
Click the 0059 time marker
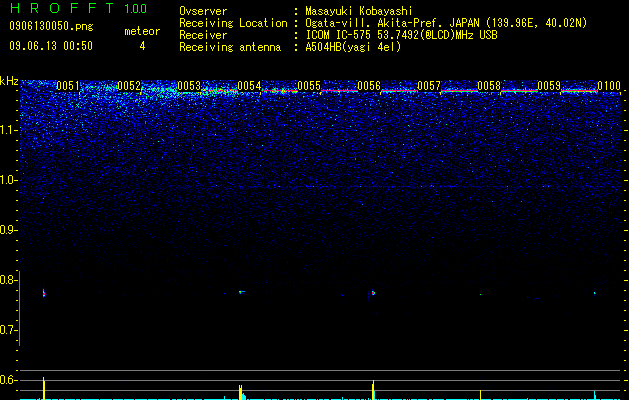click(549, 86)
